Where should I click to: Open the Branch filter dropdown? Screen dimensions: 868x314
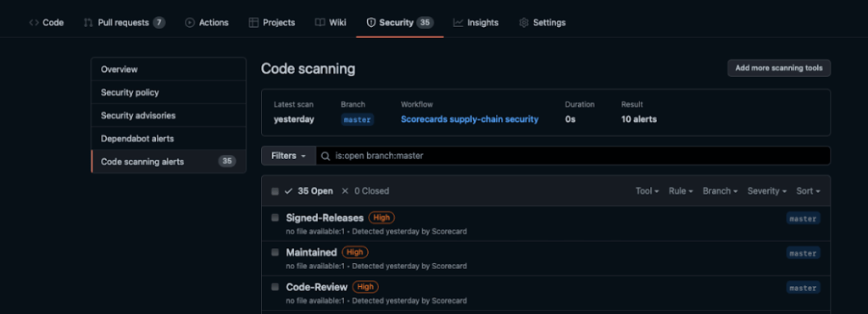point(721,190)
